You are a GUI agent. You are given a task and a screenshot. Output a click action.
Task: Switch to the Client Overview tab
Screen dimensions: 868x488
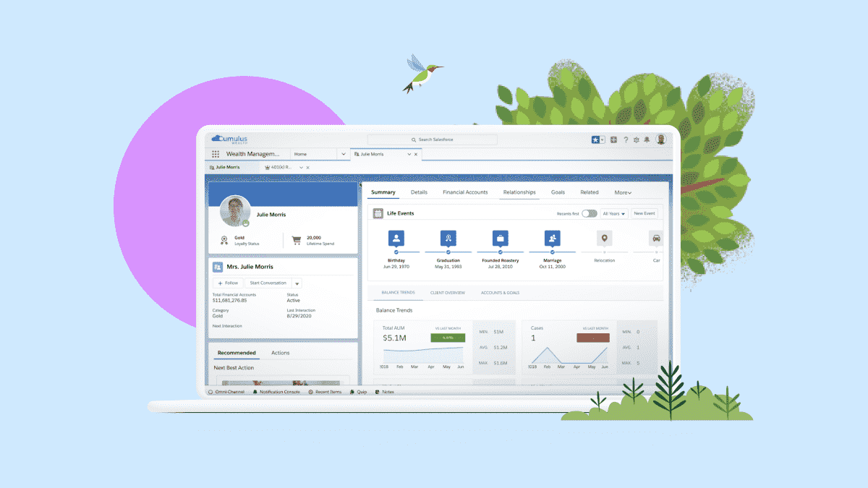(447, 293)
